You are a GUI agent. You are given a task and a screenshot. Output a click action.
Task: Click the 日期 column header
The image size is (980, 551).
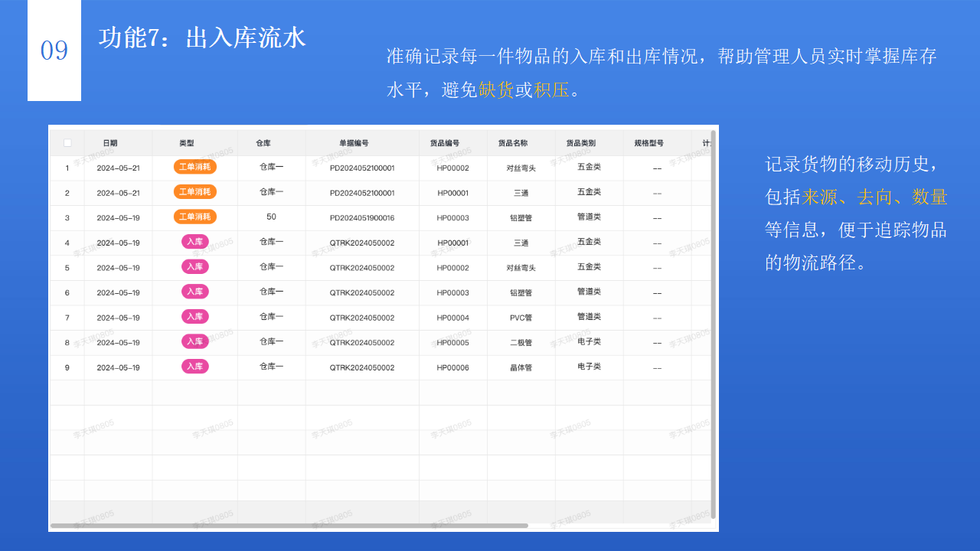(x=111, y=143)
